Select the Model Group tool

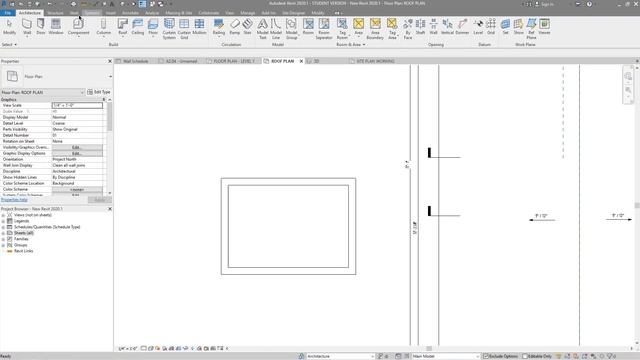(291, 29)
